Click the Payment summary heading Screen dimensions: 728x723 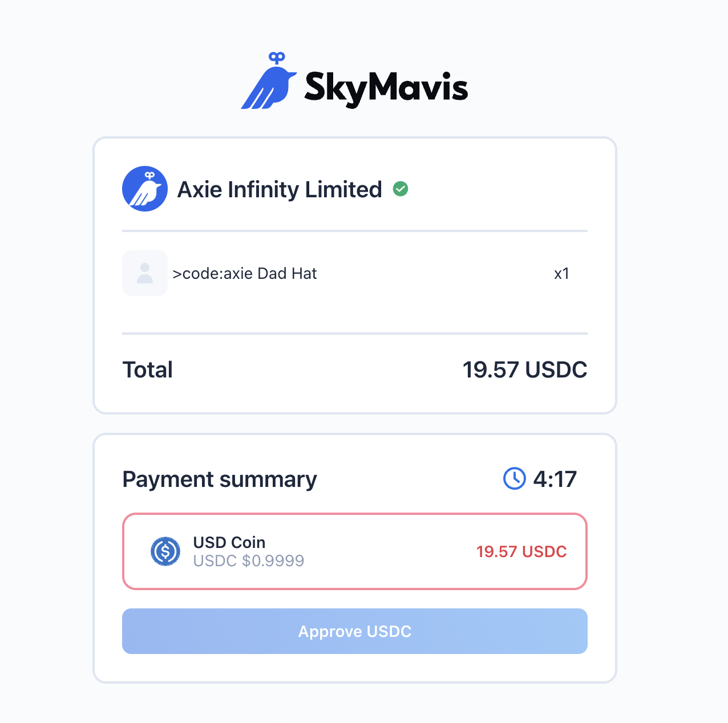click(x=220, y=479)
